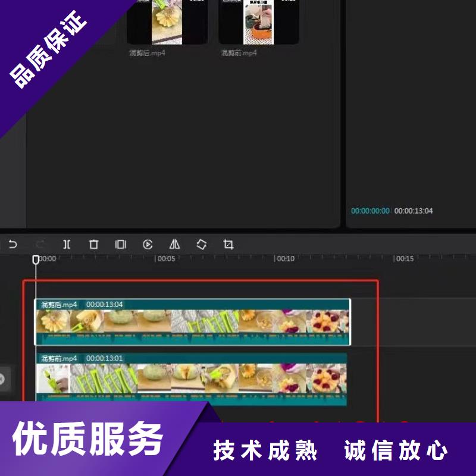476x476 pixels.
Task: Click the Undo arrow in timeline toolbar
Action: [12, 245]
